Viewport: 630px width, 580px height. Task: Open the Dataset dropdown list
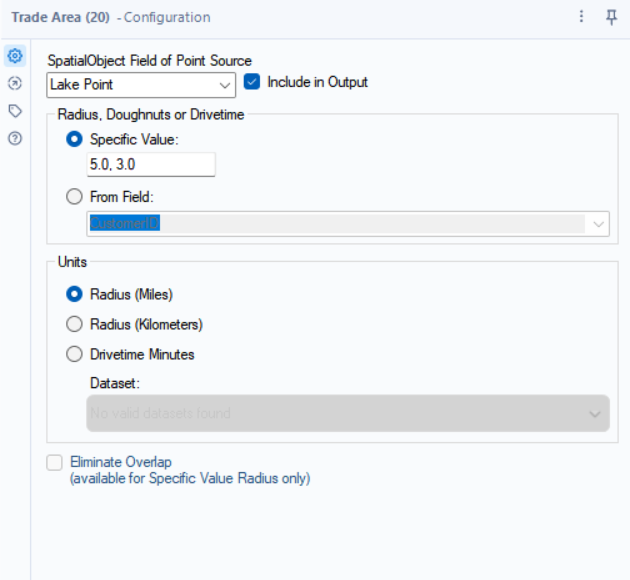[347, 413]
